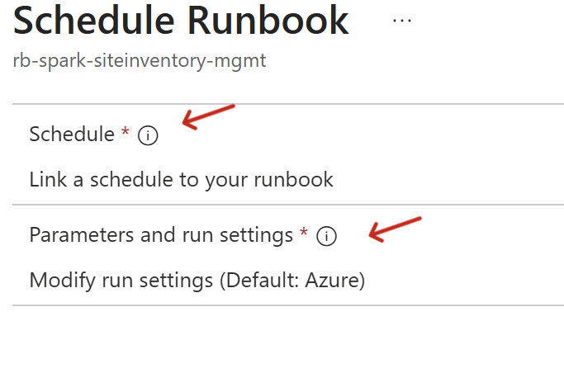Open Link a schedule to your runbook
564x392 pixels.
pyautogui.click(x=181, y=179)
